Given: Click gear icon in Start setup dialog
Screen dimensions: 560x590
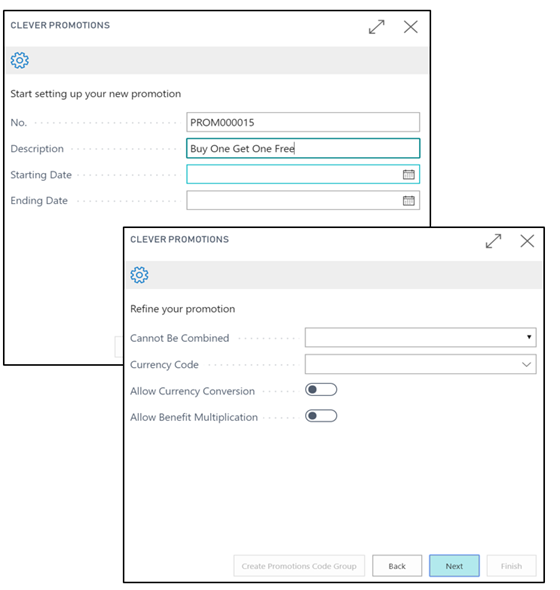Looking at the screenshot, I should point(20,60).
